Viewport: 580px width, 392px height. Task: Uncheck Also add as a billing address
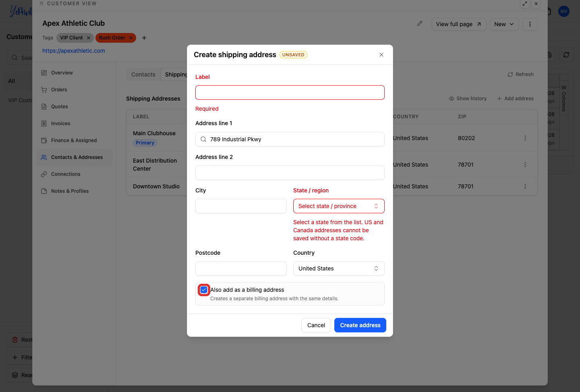tap(204, 290)
